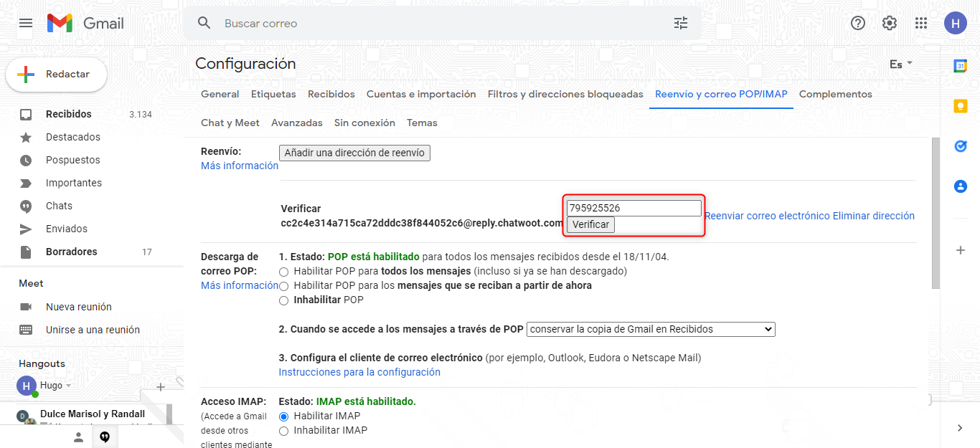Open the Settings gear icon
Image resolution: width=980 pixels, height=448 pixels.
[x=889, y=23]
